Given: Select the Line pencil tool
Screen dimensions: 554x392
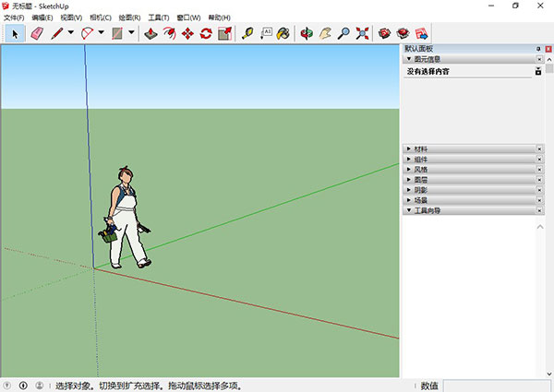Looking at the screenshot, I should (57, 34).
